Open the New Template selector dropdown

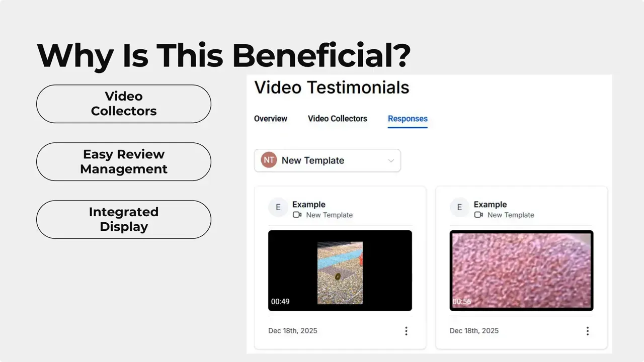[x=391, y=160]
